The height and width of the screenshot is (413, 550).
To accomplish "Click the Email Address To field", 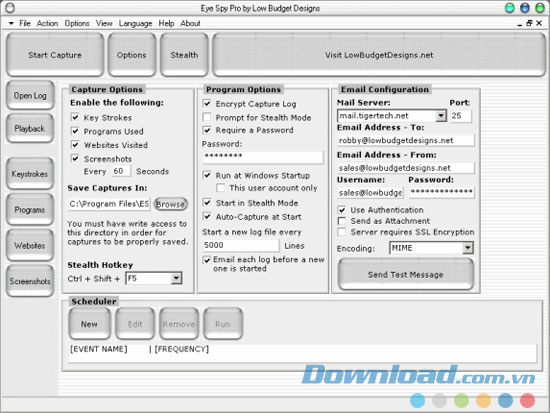I will pyautogui.click(x=406, y=140).
